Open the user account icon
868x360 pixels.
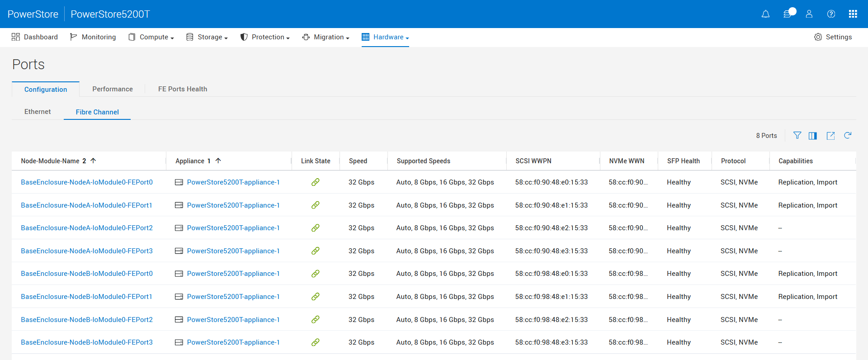tap(809, 14)
